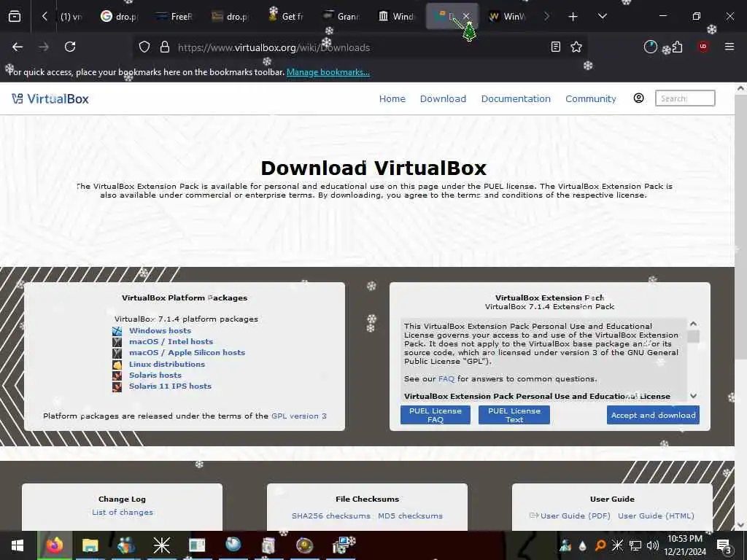The image size is (747, 560).
Task: Reload the current page
Action: click(70, 47)
